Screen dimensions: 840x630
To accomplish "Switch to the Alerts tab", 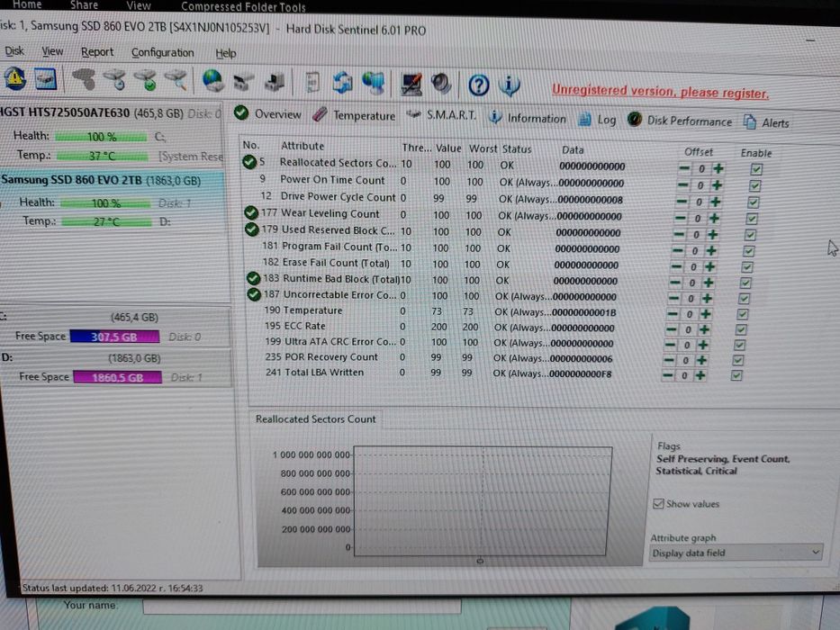I will [766, 122].
